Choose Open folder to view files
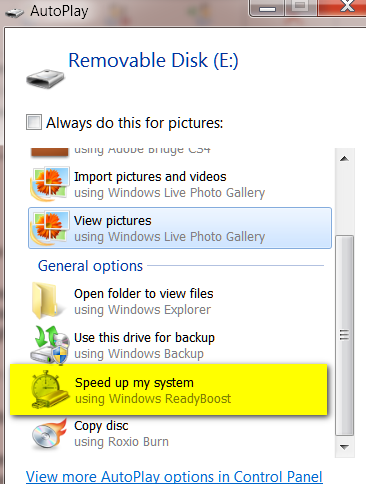 click(180, 301)
